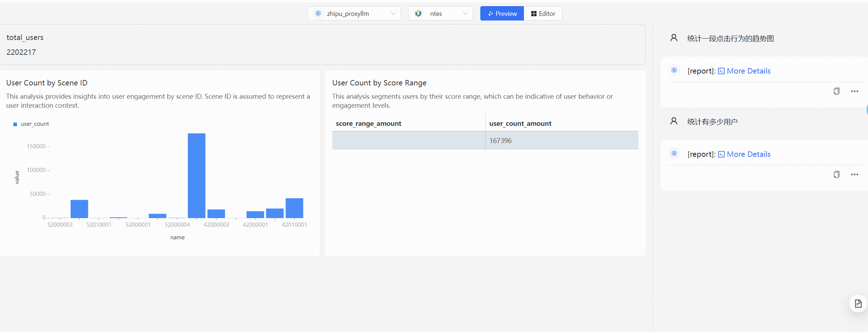Copy the first report reply
868x332 pixels.
click(x=836, y=91)
